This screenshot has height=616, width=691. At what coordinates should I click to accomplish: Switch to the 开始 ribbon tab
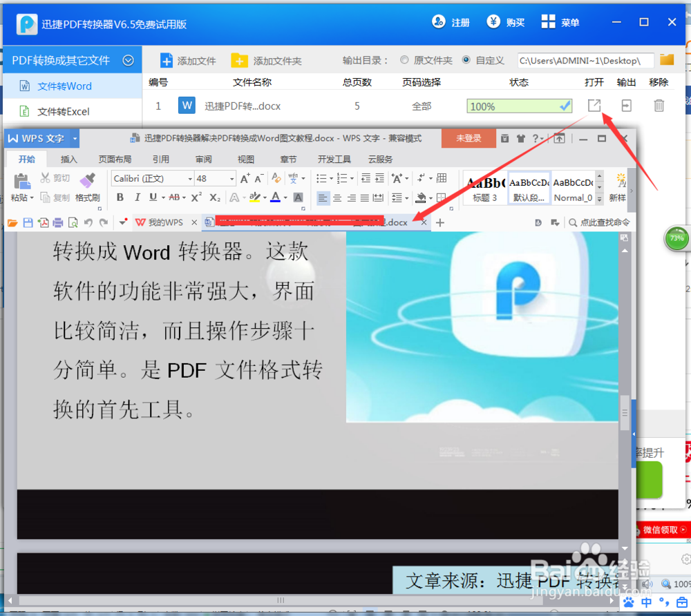tap(26, 159)
